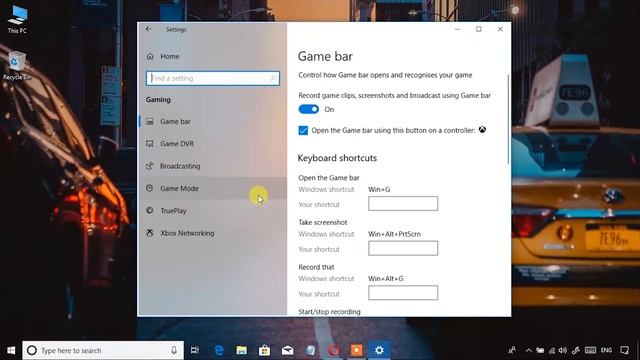Open This PC desktop icon

click(x=17, y=20)
